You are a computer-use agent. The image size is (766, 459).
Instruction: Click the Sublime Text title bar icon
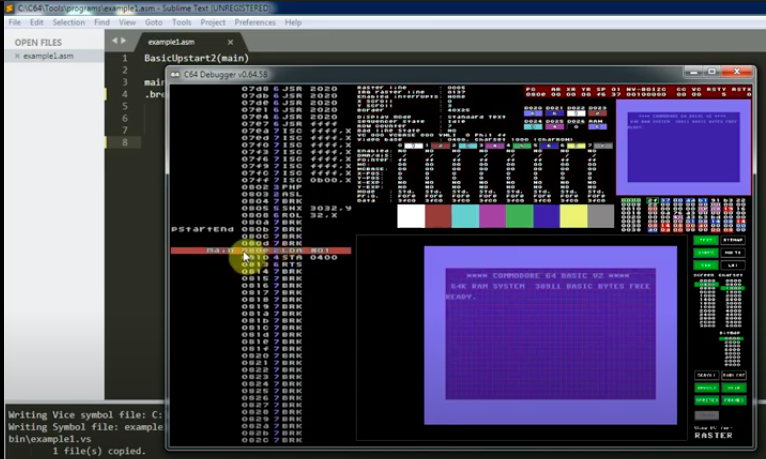(x=8, y=7)
